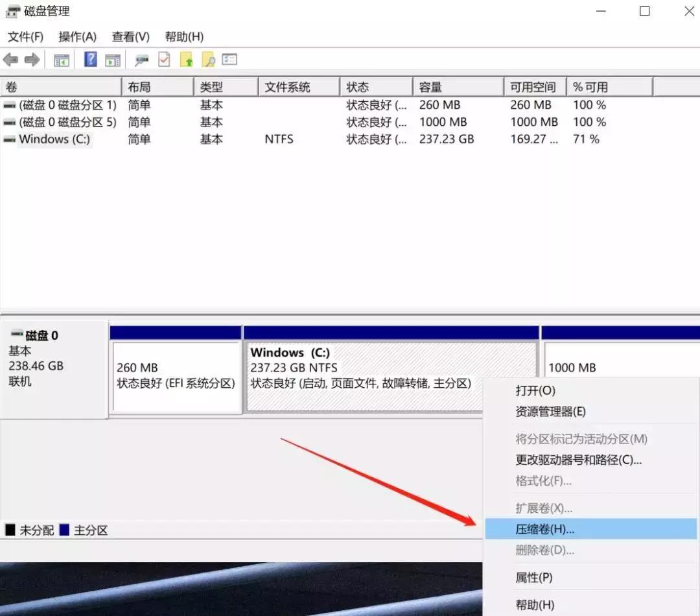Image resolution: width=700 pixels, height=616 pixels.
Task: Click the back navigation arrow in the toolbar
Action: (11, 60)
